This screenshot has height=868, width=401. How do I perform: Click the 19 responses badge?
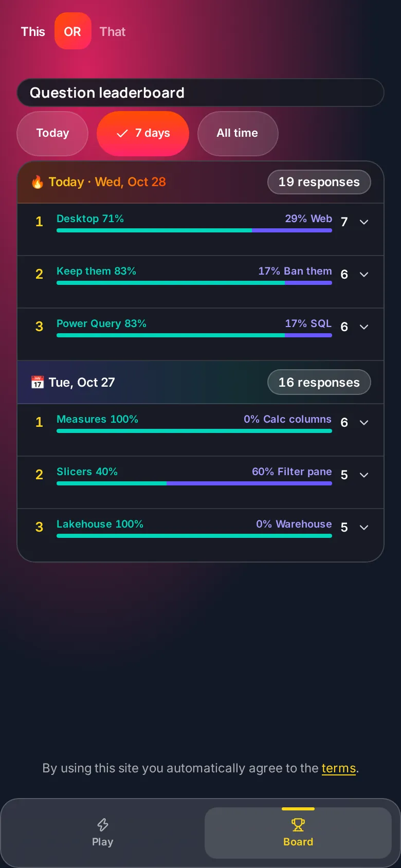click(x=319, y=182)
